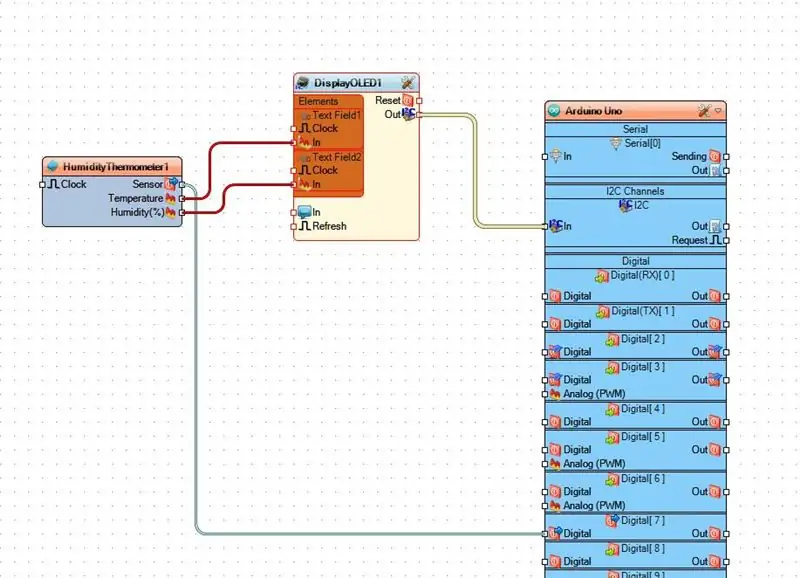Select the Serial[0] Out pin icon

coord(715,170)
